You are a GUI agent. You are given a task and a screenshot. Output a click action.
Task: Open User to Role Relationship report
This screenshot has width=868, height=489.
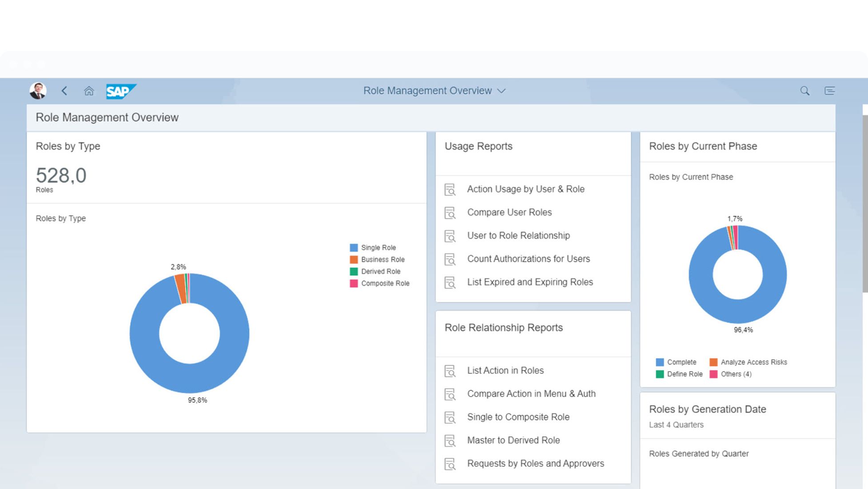tap(518, 236)
